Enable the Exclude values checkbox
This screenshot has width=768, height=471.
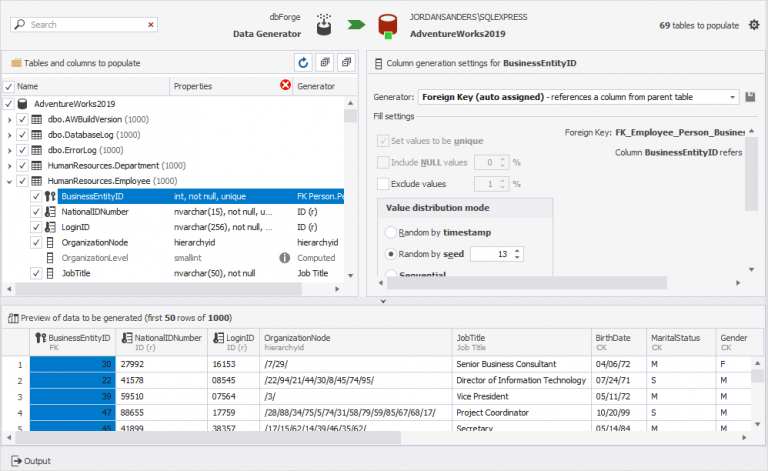point(383,184)
